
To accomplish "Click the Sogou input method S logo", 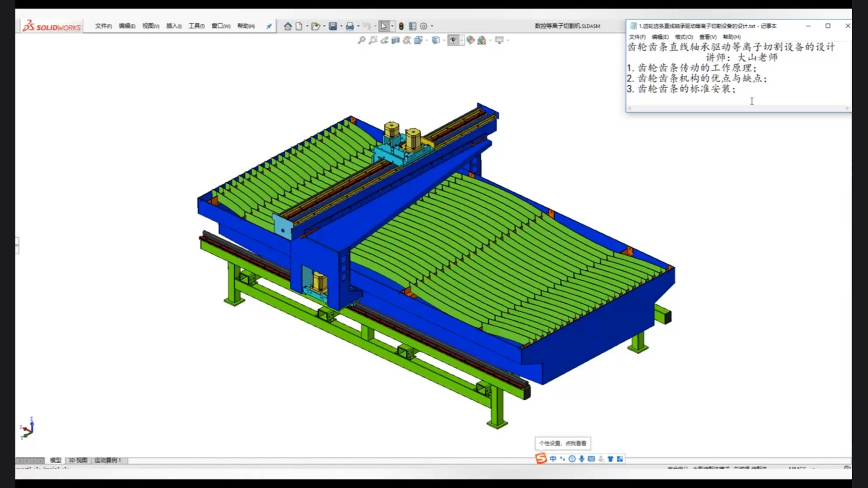I will (541, 459).
